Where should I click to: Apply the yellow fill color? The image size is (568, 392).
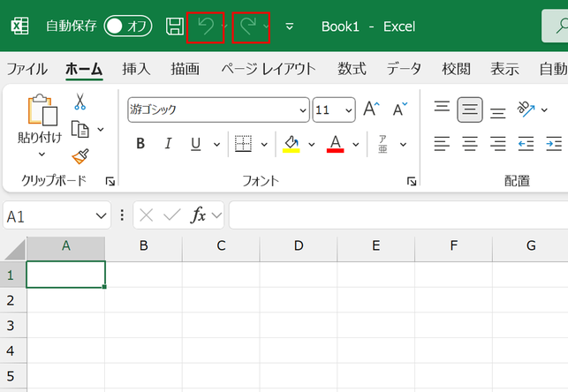(292, 144)
